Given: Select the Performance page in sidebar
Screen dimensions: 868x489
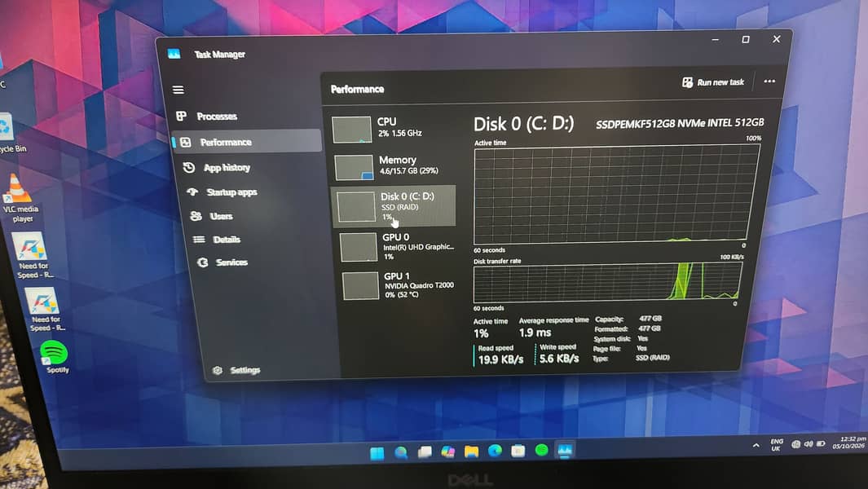Looking at the screenshot, I should tap(247, 142).
